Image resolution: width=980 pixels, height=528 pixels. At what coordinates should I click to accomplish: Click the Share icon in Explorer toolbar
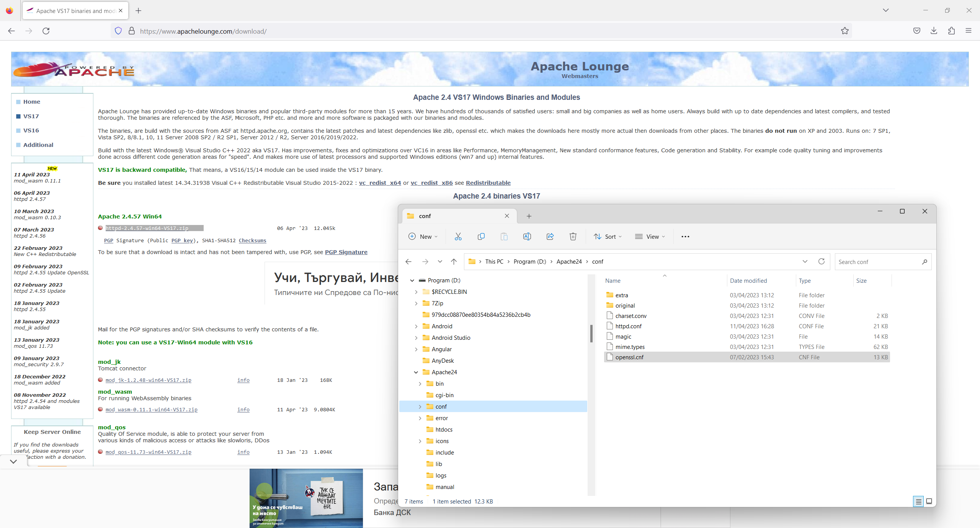(x=550, y=236)
